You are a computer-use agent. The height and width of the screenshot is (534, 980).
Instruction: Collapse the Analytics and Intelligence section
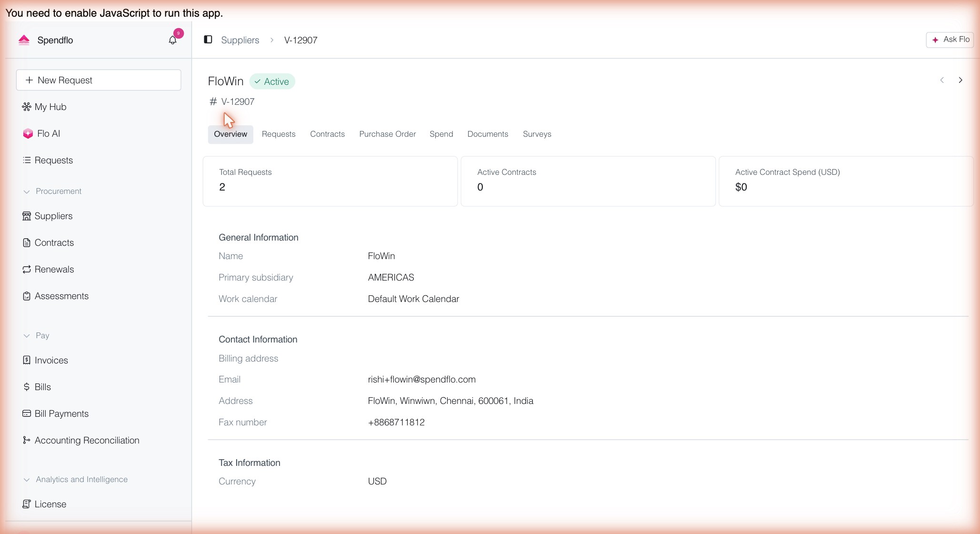pos(27,480)
